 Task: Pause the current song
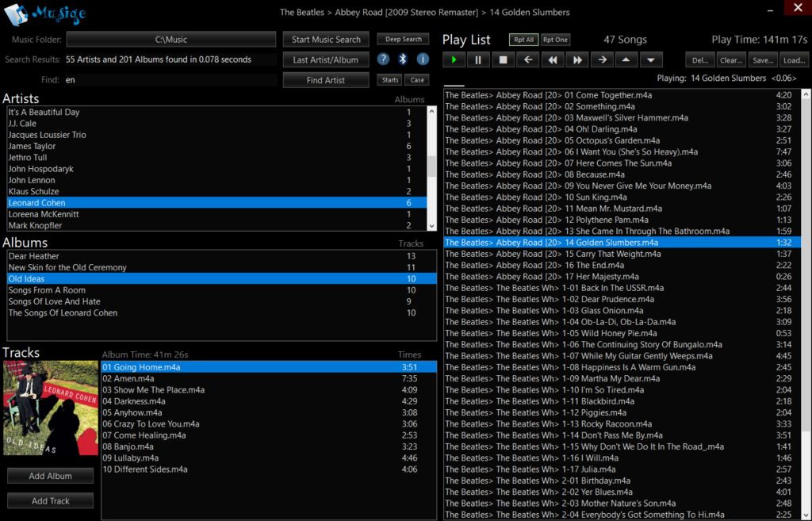click(478, 59)
